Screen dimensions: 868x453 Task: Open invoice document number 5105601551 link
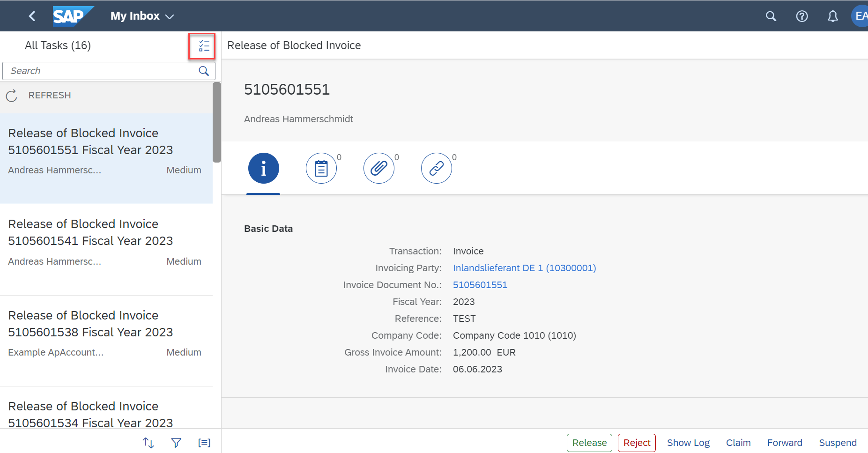click(480, 285)
